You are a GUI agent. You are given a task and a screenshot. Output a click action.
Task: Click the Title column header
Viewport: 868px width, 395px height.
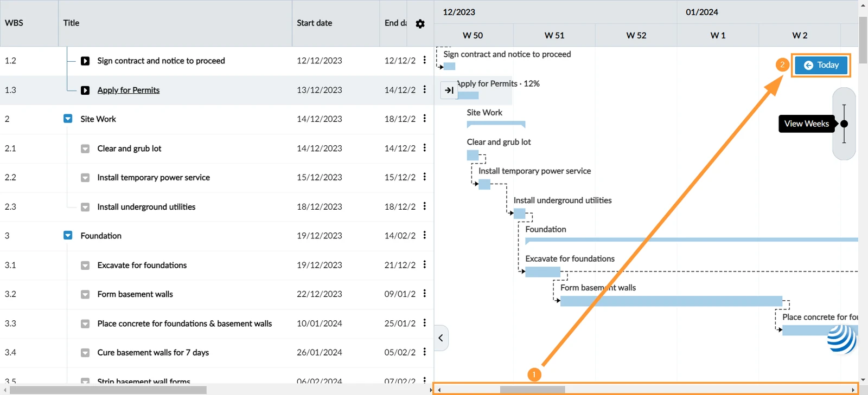(x=71, y=23)
